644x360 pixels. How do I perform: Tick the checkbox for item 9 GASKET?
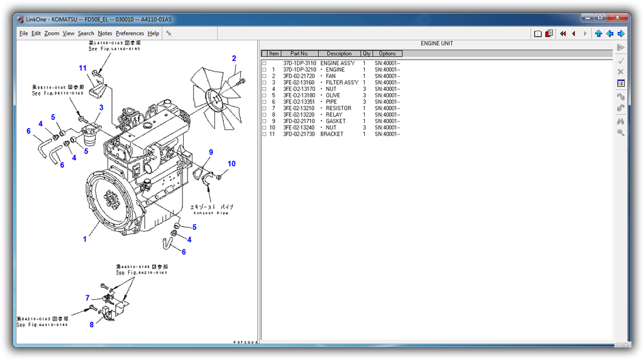264,121
